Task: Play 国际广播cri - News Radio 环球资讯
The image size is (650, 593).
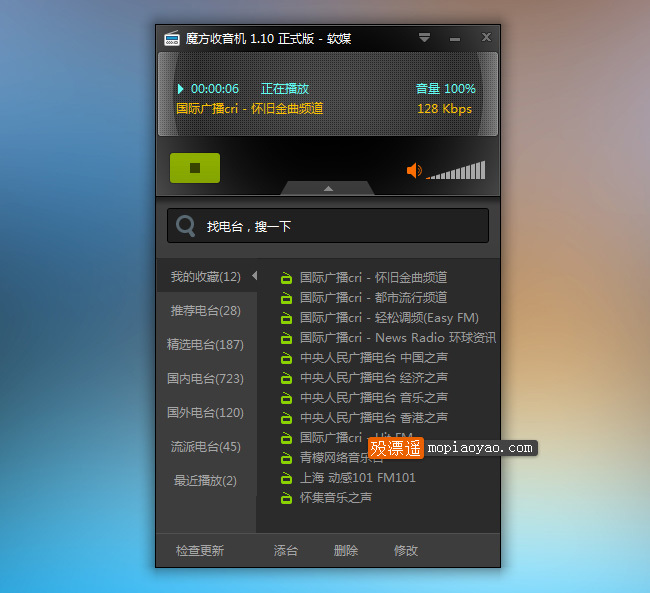Action: [398, 338]
